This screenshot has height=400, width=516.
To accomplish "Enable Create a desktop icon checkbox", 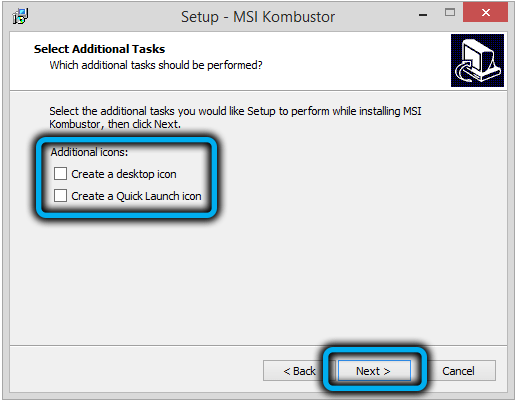I will click(x=60, y=174).
